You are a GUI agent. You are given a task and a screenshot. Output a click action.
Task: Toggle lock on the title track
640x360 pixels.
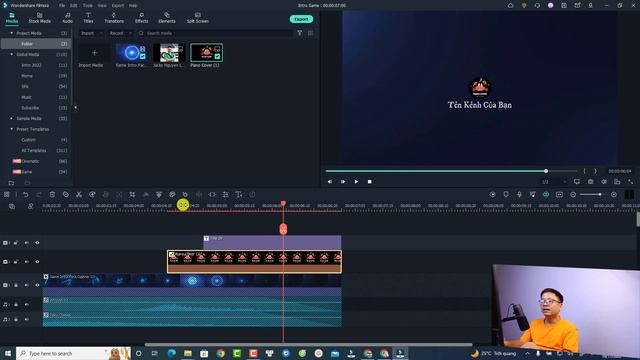[x=16, y=243]
